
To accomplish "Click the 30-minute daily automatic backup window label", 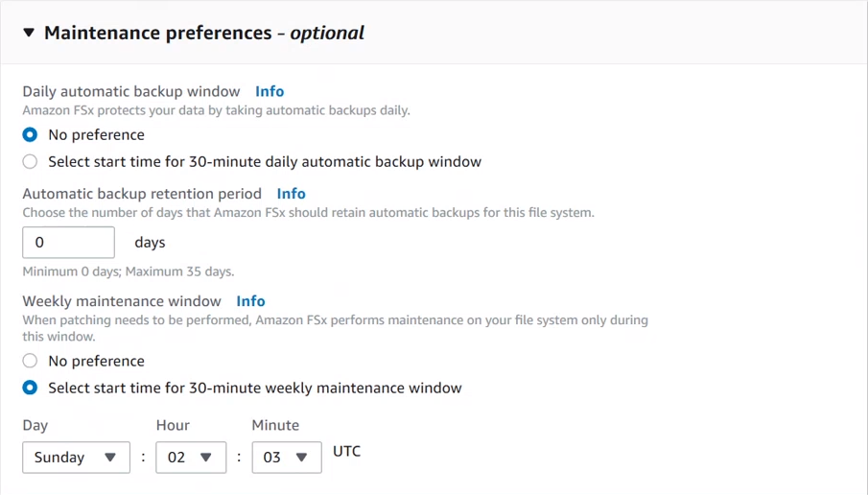I will pos(264,161).
